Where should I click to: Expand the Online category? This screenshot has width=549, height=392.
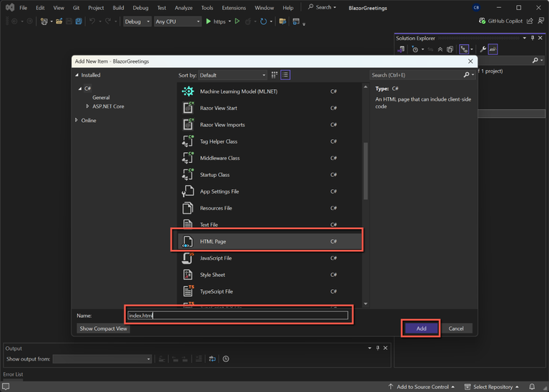[76, 120]
